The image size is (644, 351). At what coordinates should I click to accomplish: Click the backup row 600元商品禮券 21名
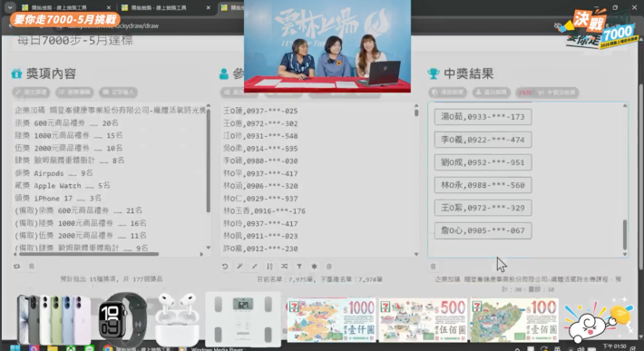point(79,210)
